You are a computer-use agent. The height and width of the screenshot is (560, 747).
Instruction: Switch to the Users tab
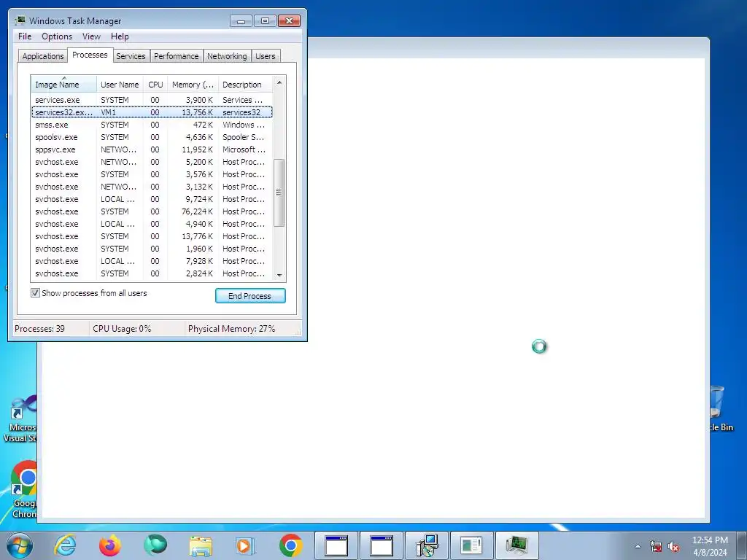coord(266,56)
